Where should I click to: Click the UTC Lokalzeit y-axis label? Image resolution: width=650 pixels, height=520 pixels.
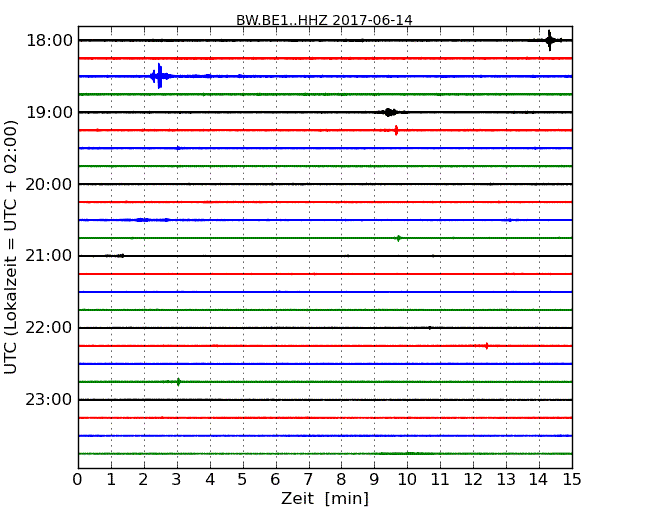pos(11,247)
